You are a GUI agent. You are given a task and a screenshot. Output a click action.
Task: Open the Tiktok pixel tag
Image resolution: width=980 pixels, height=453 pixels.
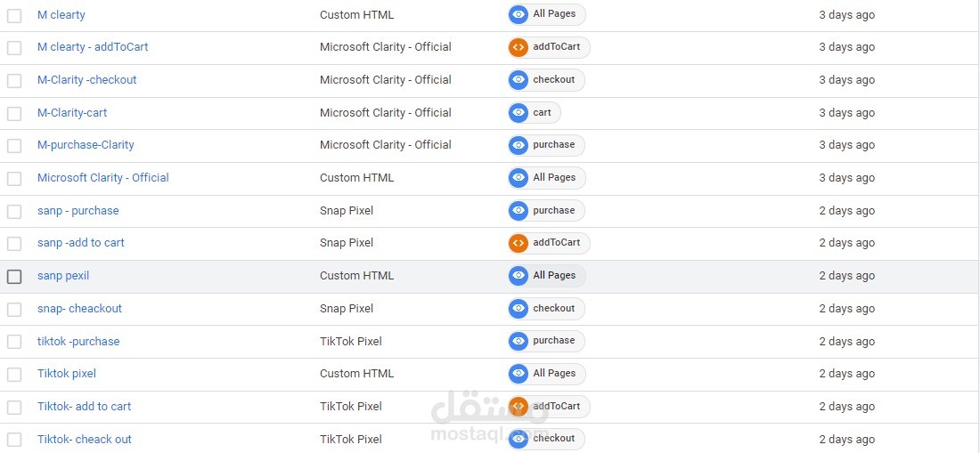coord(67,374)
